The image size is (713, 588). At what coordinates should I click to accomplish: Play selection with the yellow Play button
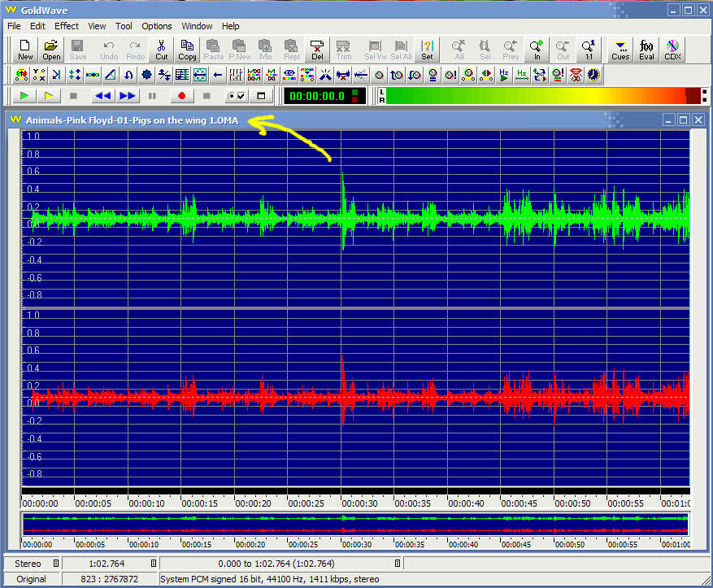point(49,96)
